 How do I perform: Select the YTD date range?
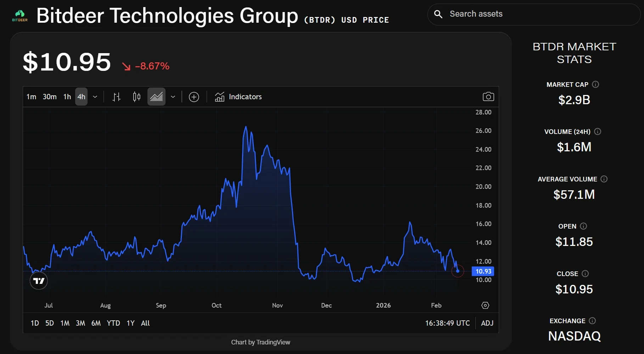coord(113,323)
